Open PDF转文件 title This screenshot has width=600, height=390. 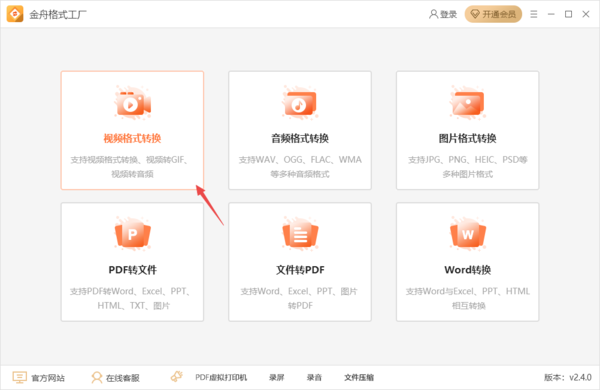(x=132, y=270)
